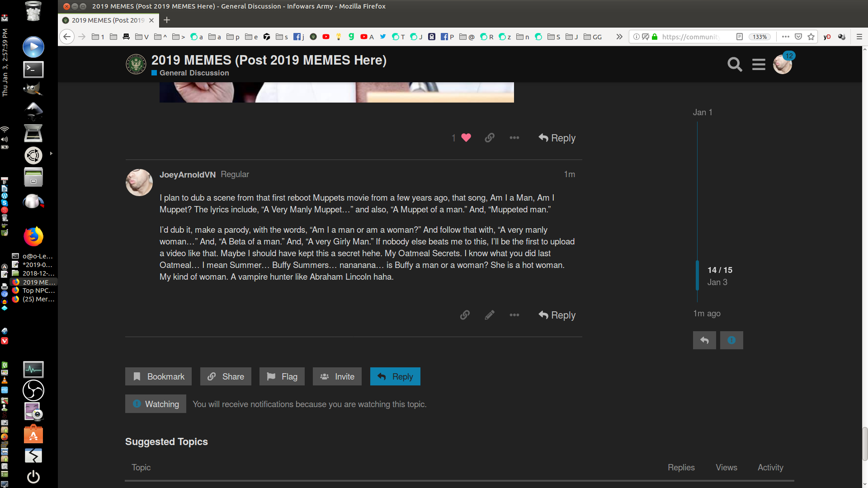Image resolution: width=868 pixels, height=488 pixels.
Task: Open the Twitter bookmark icon
Action: pyautogui.click(x=383, y=37)
